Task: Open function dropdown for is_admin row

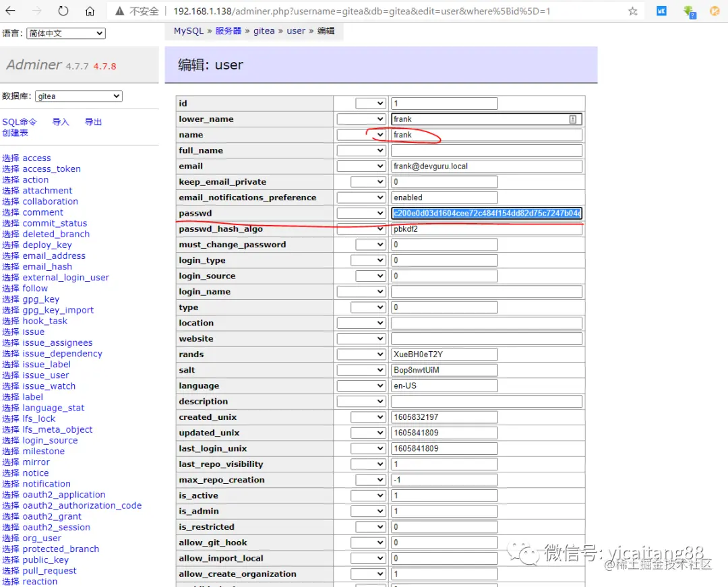Action: (368, 512)
